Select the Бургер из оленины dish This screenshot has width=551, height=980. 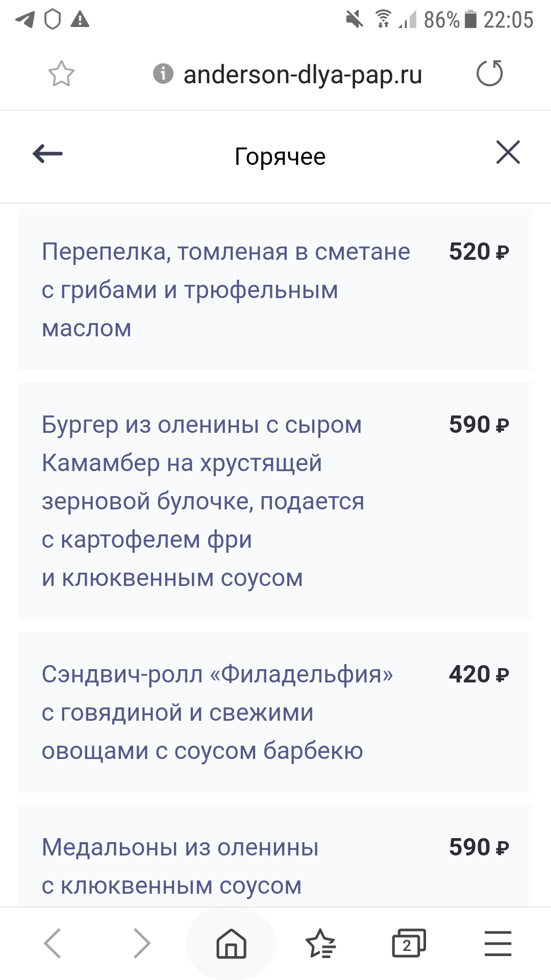[203, 501]
